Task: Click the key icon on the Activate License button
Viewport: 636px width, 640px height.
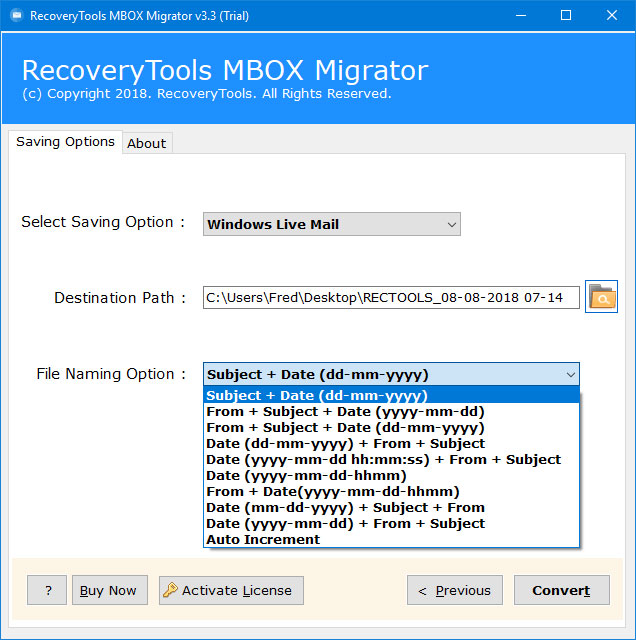Action: click(170, 590)
